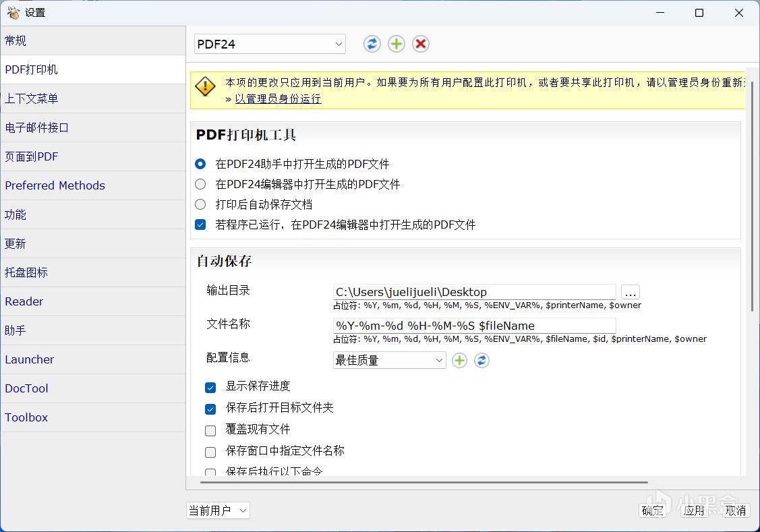Open DocTool settings section
This screenshot has width=760, height=532.
pyautogui.click(x=93, y=388)
